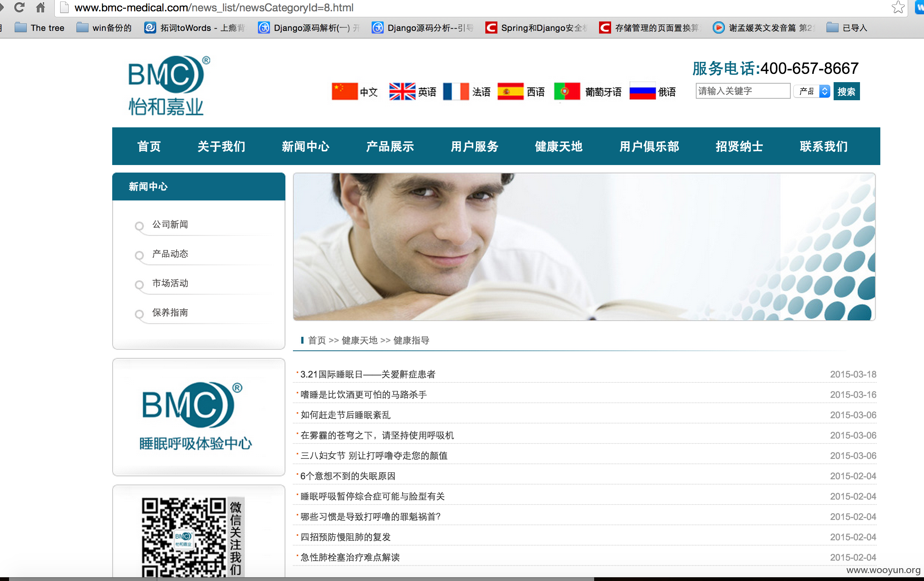This screenshot has height=581, width=924.
Task: Choose Spanish flag to change language
Action: pos(511,91)
